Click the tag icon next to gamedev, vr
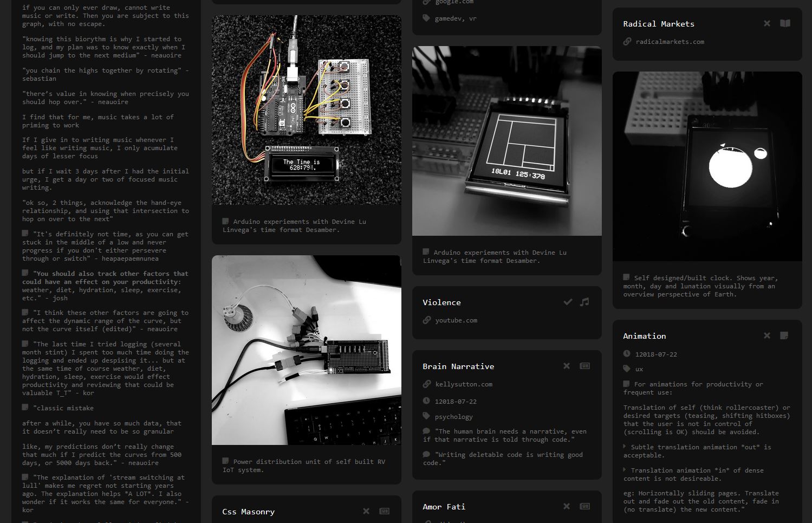812x523 pixels. (x=426, y=18)
